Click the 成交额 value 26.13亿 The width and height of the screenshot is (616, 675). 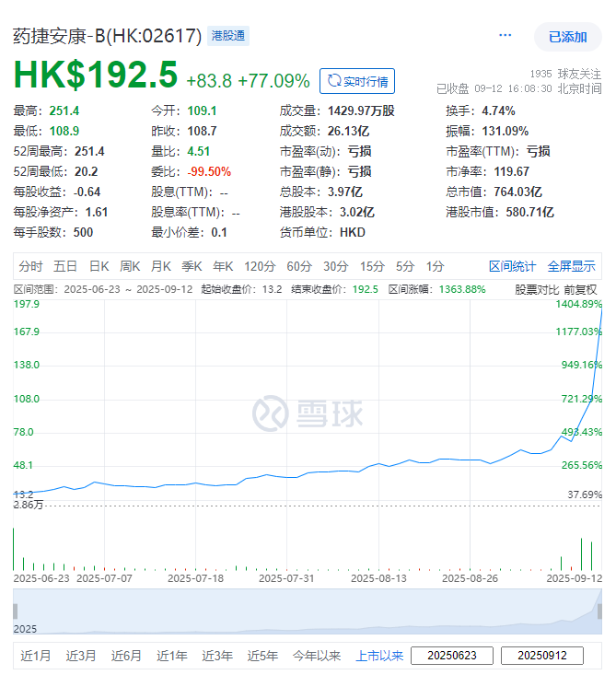[349, 132]
